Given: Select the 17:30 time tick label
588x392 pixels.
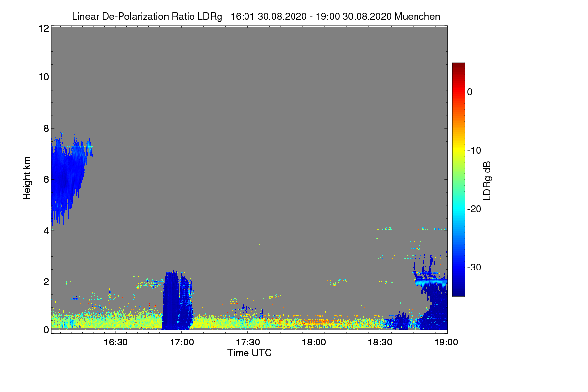Looking at the screenshot, I should coord(248,342).
